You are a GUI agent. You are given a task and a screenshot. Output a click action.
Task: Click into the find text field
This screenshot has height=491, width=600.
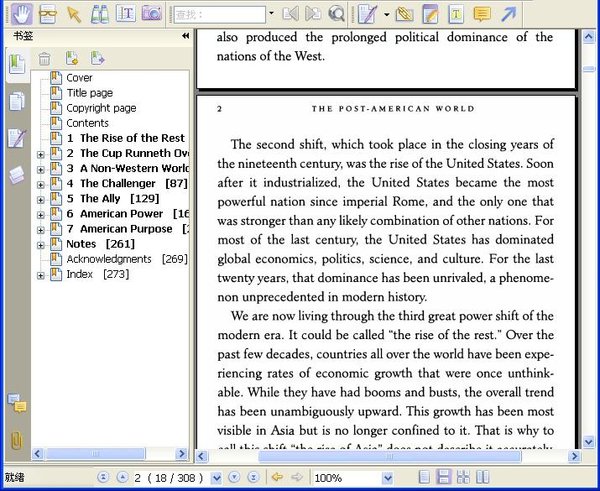tap(220, 15)
